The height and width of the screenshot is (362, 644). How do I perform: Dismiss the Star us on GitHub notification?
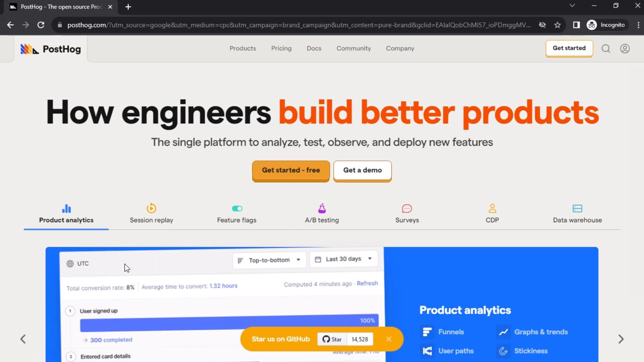[x=388, y=339]
